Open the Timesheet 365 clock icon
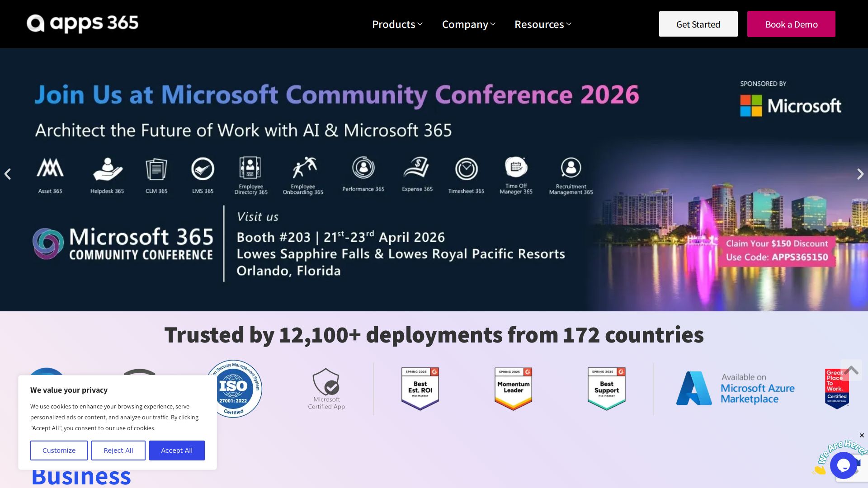Image resolution: width=868 pixels, height=488 pixels. [466, 169]
